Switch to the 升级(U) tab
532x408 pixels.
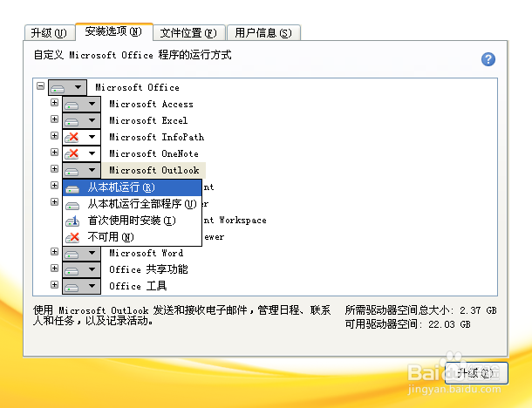pyautogui.click(x=50, y=33)
